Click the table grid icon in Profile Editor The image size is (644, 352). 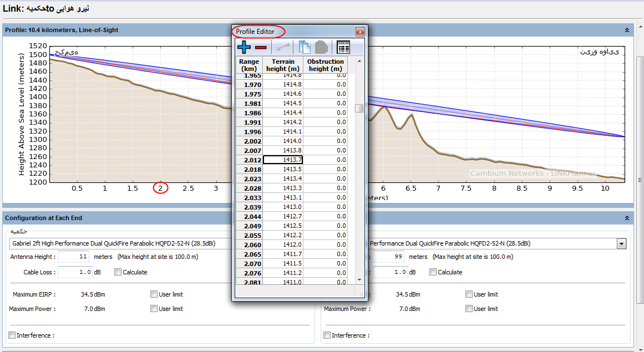coord(343,47)
